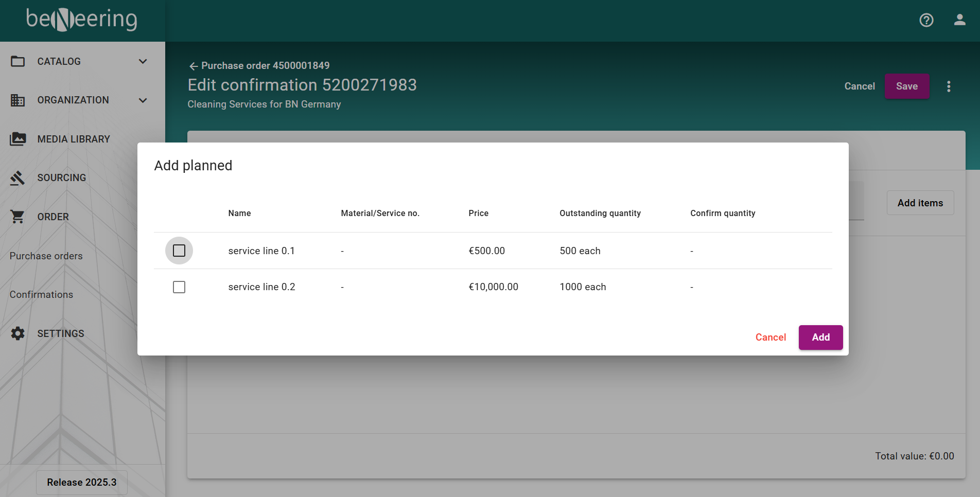The height and width of the screenshot is (497, 980).
Task: Expand the Organization menu chevron
Action: coord(143,100)
